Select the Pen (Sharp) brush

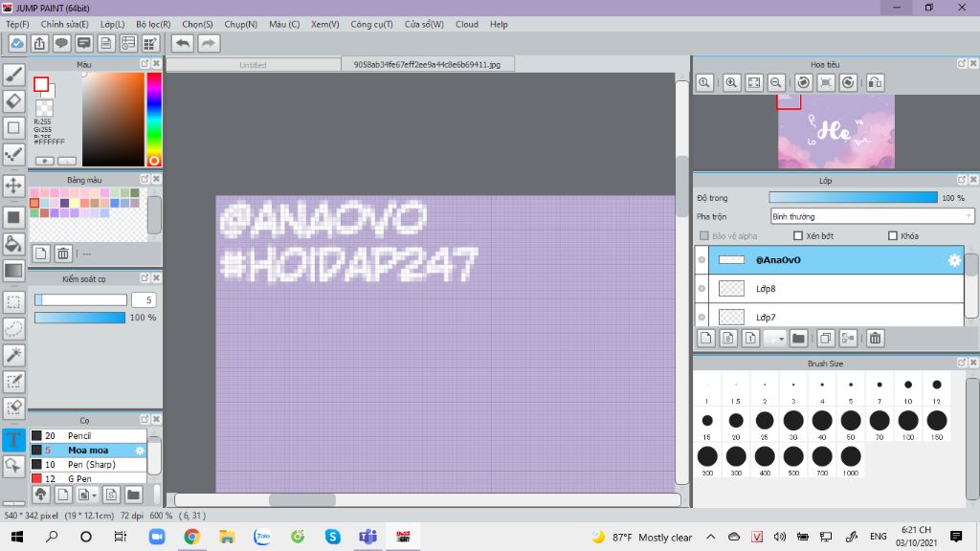(88, 464)
